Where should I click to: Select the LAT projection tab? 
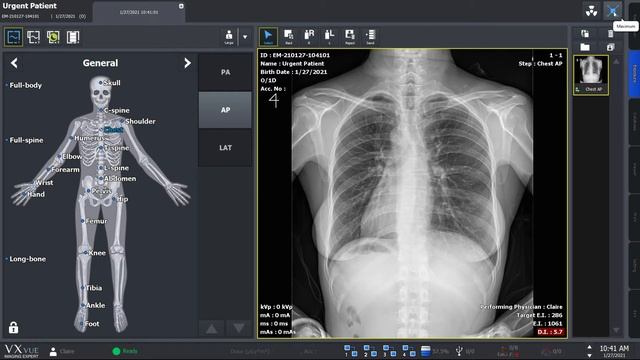tap(225, 148)
